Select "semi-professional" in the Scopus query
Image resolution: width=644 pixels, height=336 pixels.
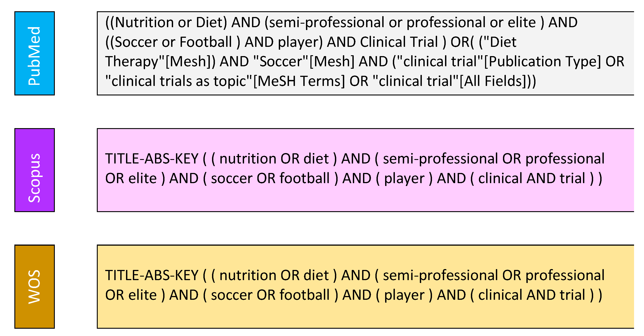tap(440, 159)
